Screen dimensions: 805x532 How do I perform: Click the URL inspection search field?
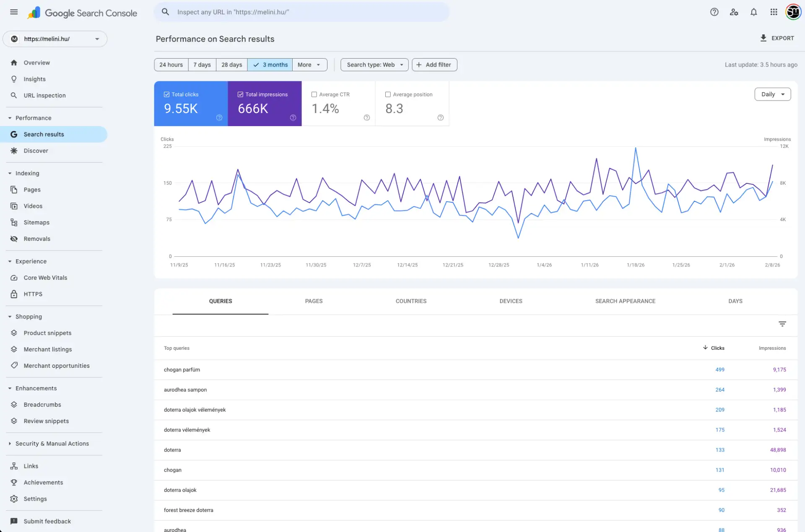point(302,12)
